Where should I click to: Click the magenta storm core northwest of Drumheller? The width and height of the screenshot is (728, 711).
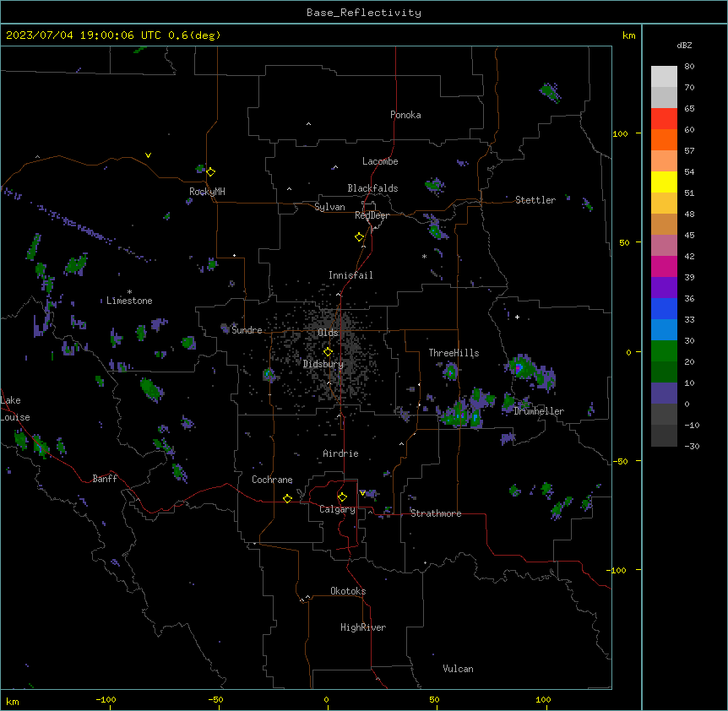tap(519, 368)
